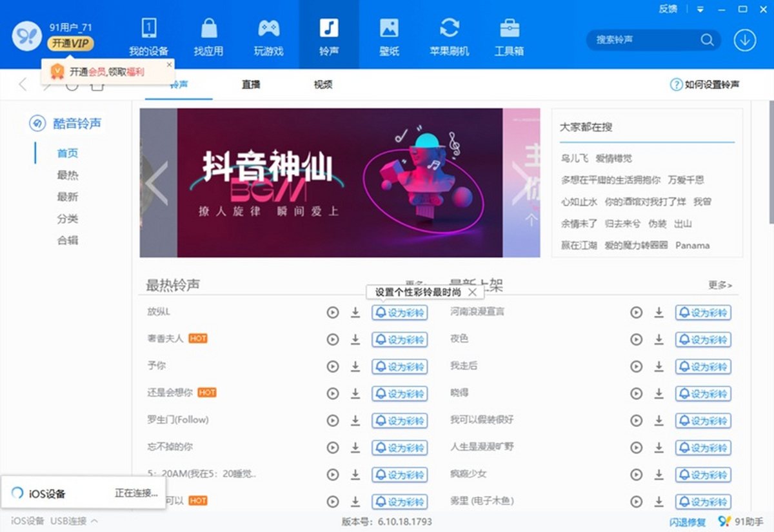Screen dimensions: 774x532
Task: Click the search magnifier icon
Action: point(708,40)
